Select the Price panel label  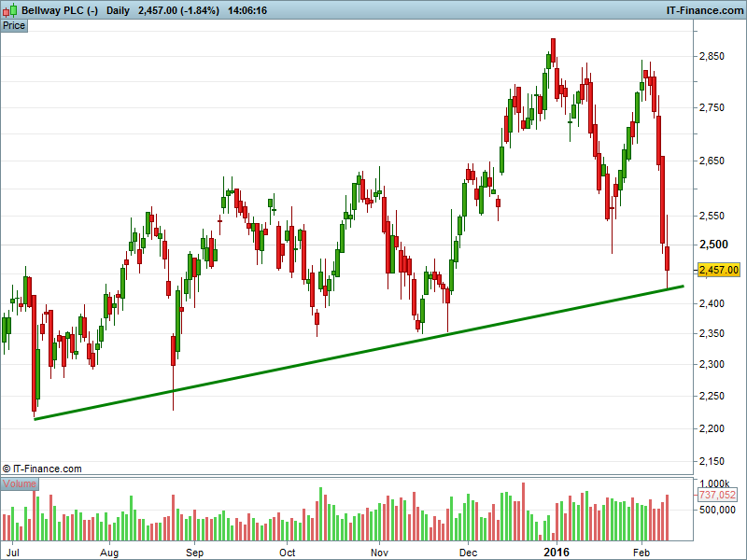pos(14,25)
